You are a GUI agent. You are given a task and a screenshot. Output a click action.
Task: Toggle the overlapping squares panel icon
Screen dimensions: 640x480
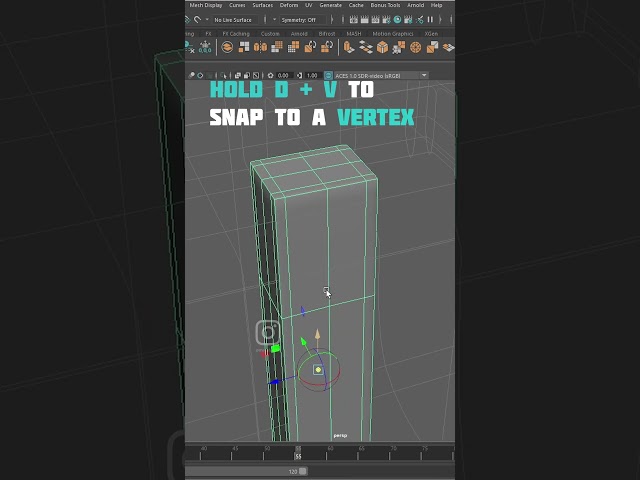click(238, 76)
